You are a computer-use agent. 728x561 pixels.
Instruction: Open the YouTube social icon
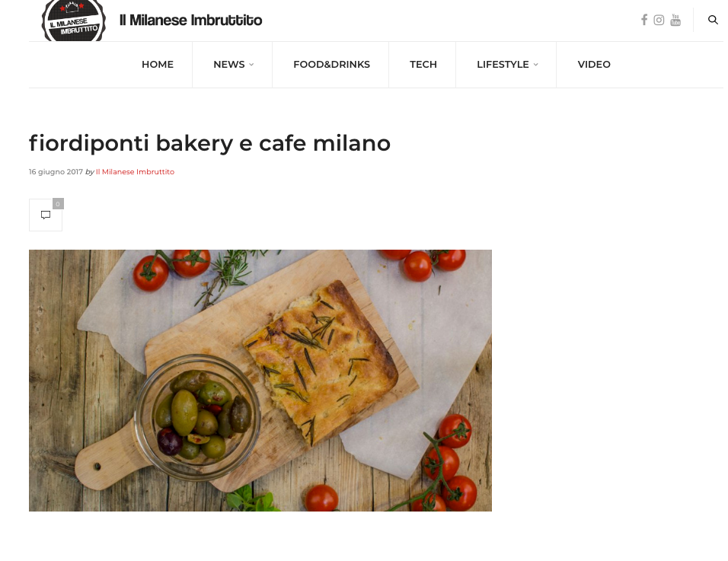(x=675, y=20)
